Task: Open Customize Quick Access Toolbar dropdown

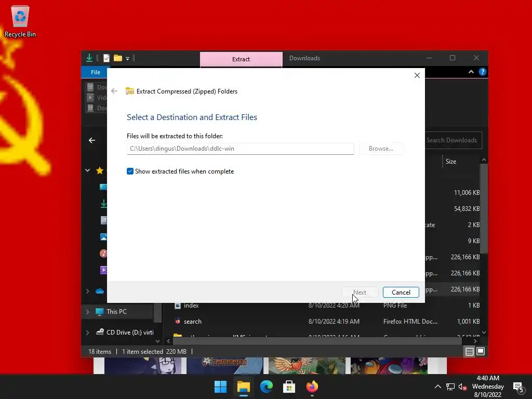Action: [x=128, y=58]
